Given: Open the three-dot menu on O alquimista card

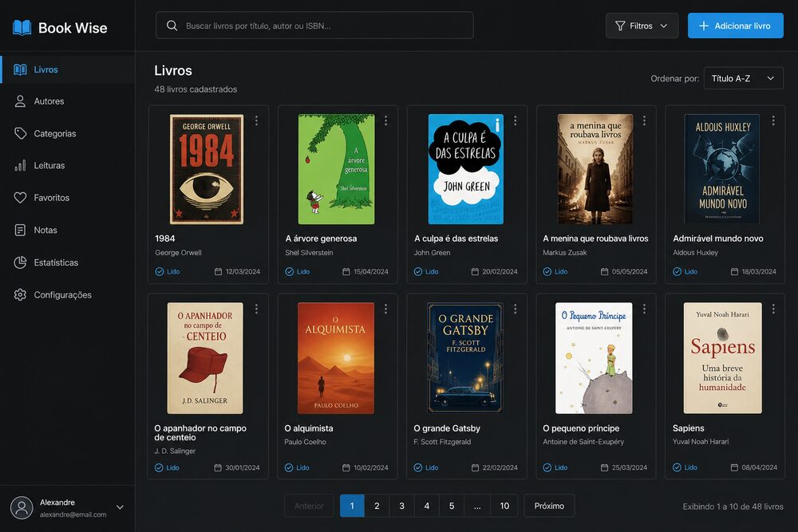Looking at the screenshot, I should [385, 309].
